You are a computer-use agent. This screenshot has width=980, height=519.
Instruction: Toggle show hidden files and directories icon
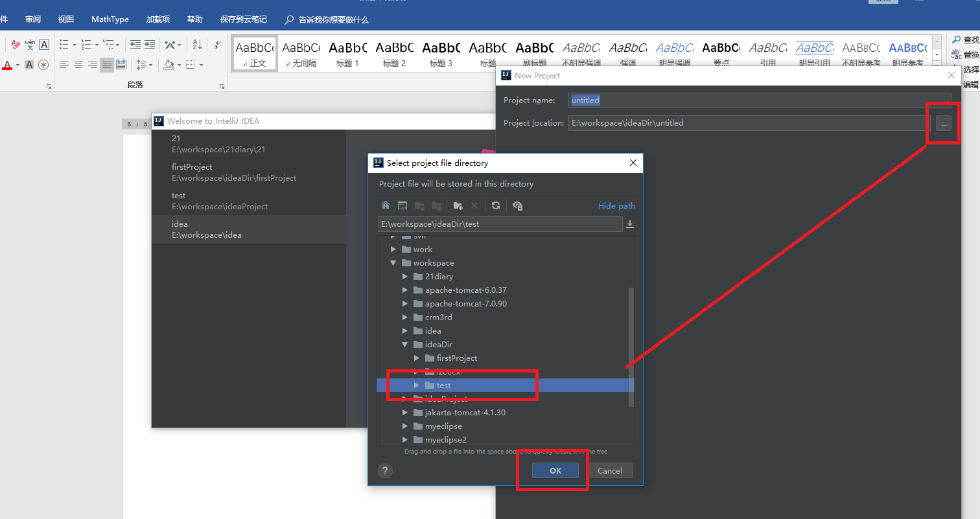click(x=517, y=205)
